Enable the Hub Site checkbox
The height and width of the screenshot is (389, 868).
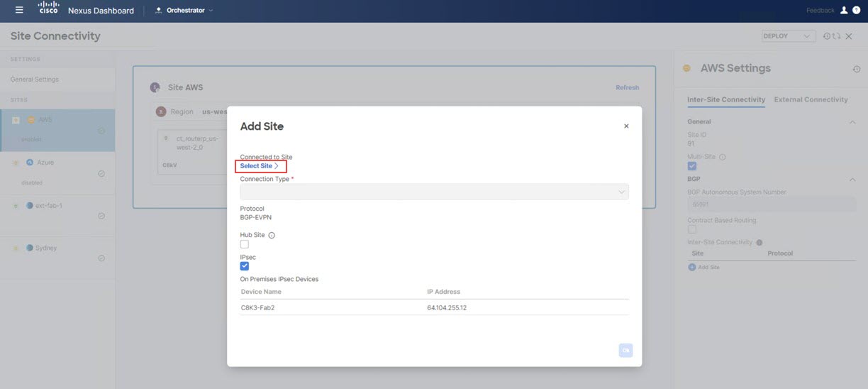click(245, 244)
